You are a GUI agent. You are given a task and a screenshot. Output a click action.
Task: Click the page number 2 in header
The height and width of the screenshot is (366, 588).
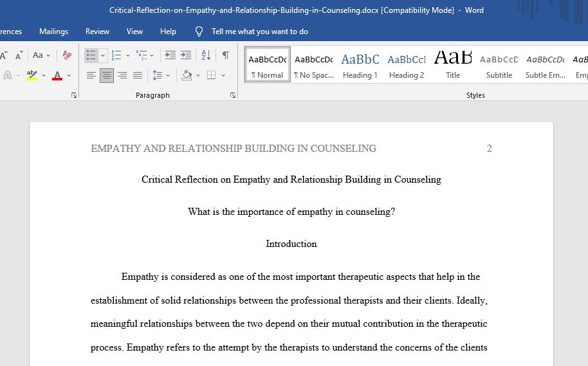click(489, 149)
